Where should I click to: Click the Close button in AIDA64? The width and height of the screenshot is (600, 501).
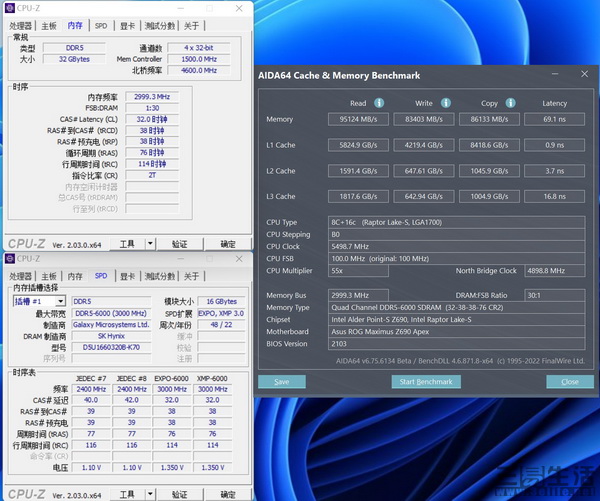pos(570,382)
